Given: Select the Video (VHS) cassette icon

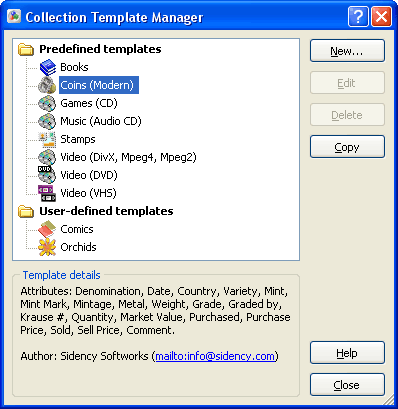Looking at the screenshot, I should coord(47,193).
